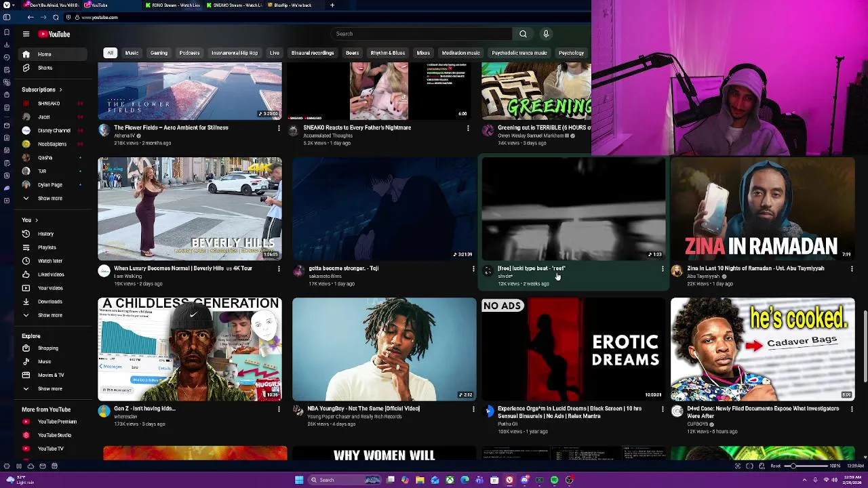Open YouTube Studio link

[53, 435]
